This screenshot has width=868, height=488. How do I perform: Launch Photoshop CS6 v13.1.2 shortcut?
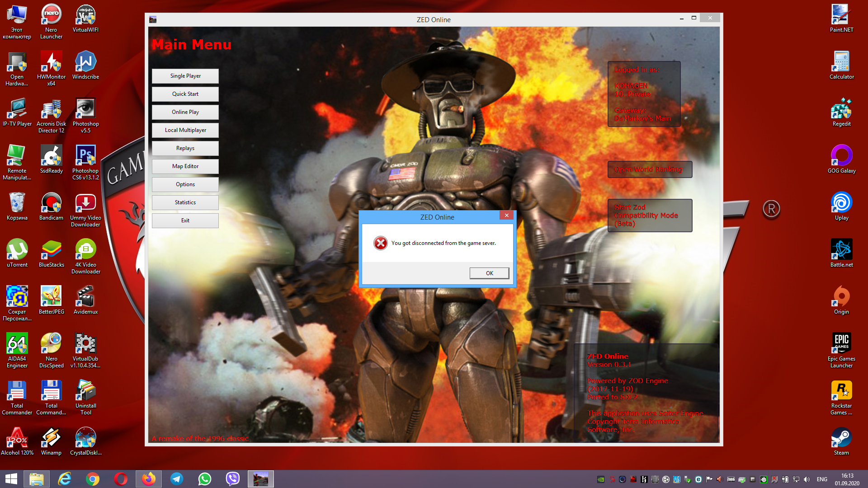point(85,163)
